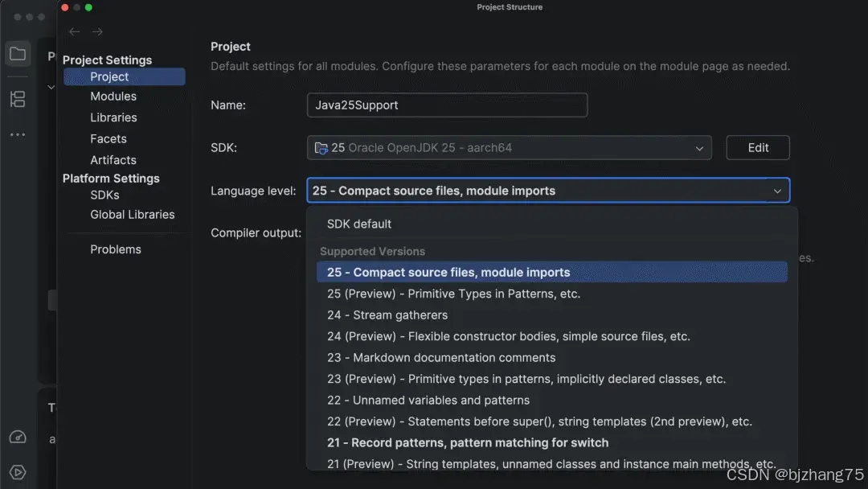
Task: Open the Problems section
Action: coord(116,249)
